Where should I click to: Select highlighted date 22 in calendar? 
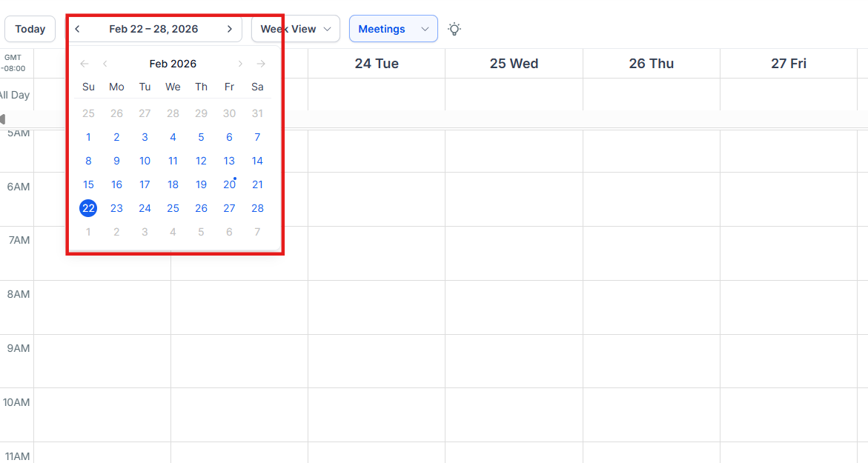88,208
